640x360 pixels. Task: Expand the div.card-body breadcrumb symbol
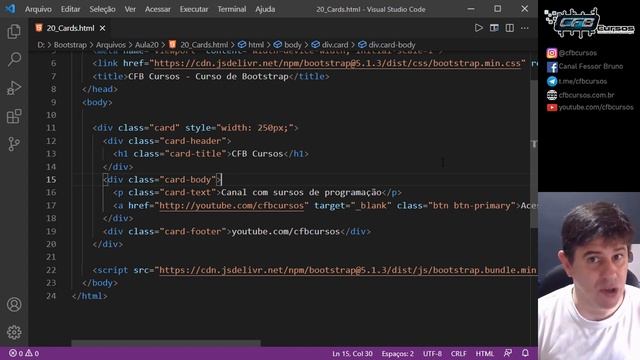coord(391,45)
